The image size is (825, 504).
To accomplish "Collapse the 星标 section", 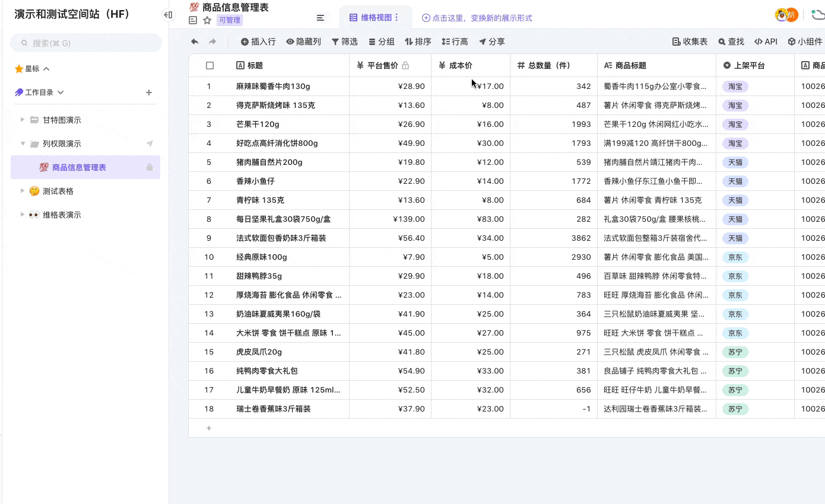I will tap(46, 69).
